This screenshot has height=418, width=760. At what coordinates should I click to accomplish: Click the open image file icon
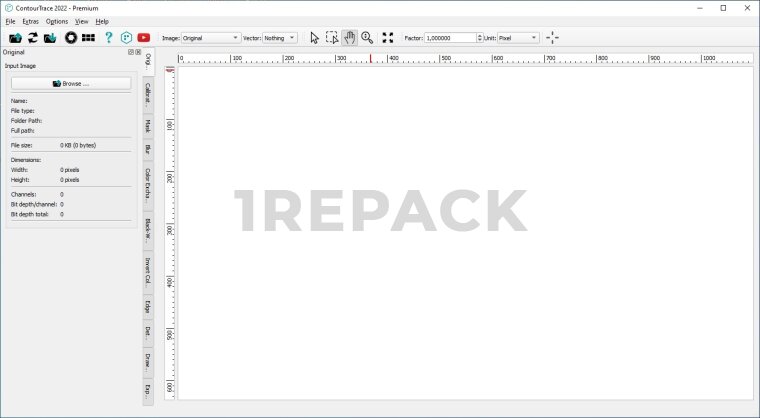click(15, 37)
